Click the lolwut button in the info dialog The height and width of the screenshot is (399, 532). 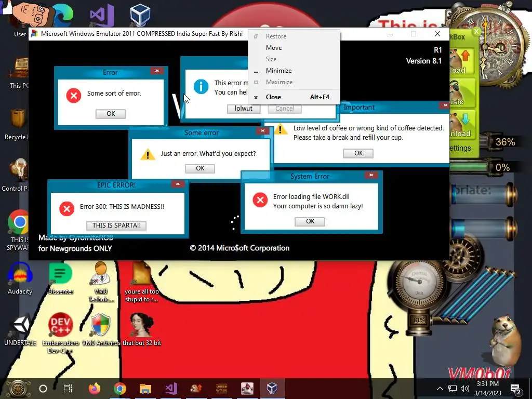point(244,109)
